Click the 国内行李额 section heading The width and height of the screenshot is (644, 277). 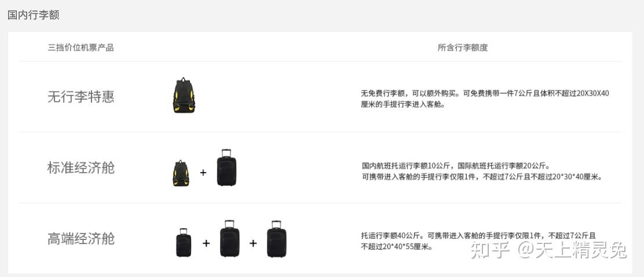pyautogui.click(x=33, y=15)
